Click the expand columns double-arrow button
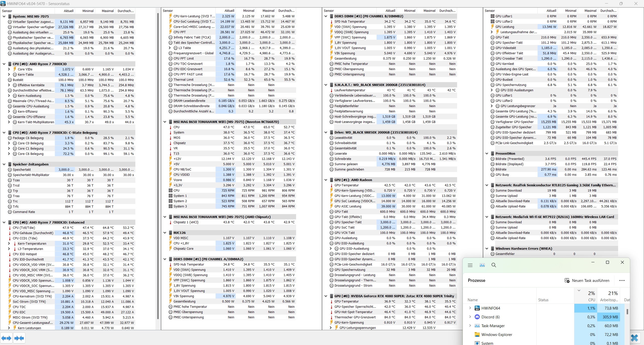The width and height of the screenshot is (644, 345). point(6,338)
